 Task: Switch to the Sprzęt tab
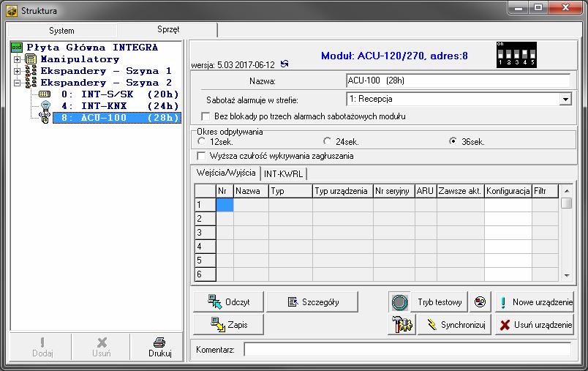pyautogui.click(x=168, y=29)
